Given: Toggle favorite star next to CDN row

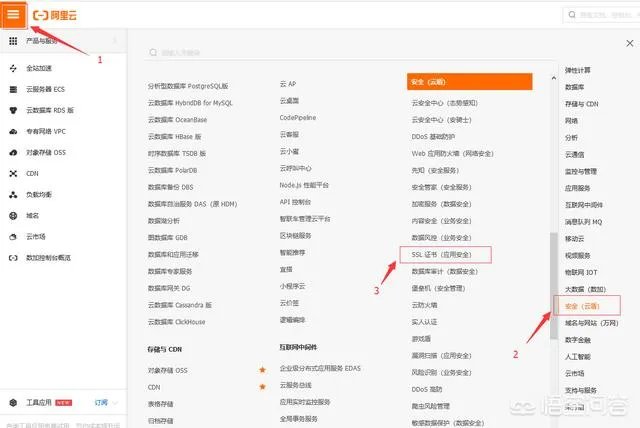Looking at the screenshot, I should pos(262,387).
